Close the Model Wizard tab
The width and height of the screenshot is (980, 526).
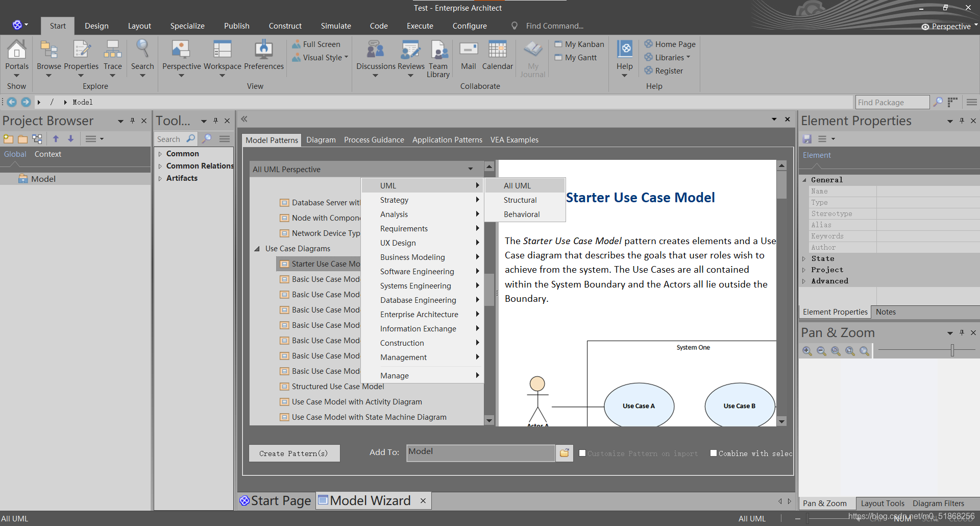pos(423,501)
